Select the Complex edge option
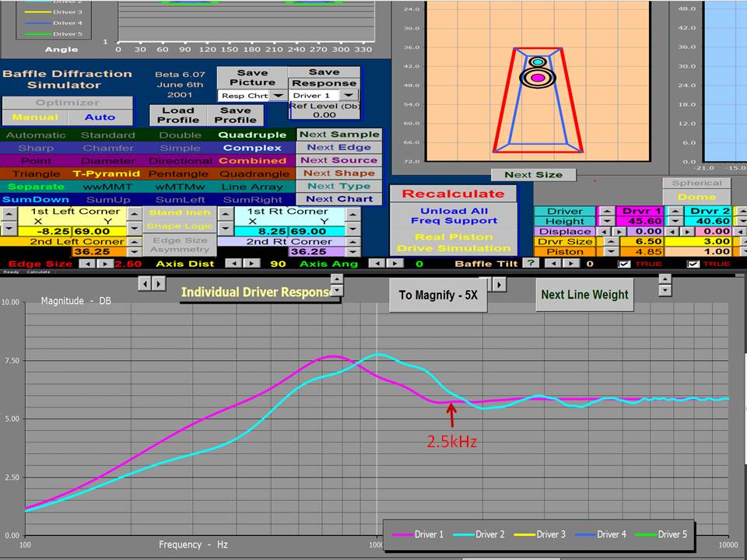747x560 pixels. [252, 148]
